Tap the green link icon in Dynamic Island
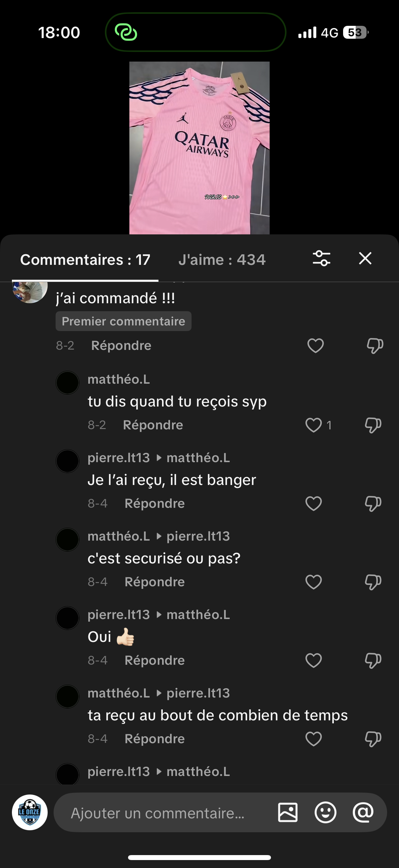Screen dimensions: 399x868 126,33
